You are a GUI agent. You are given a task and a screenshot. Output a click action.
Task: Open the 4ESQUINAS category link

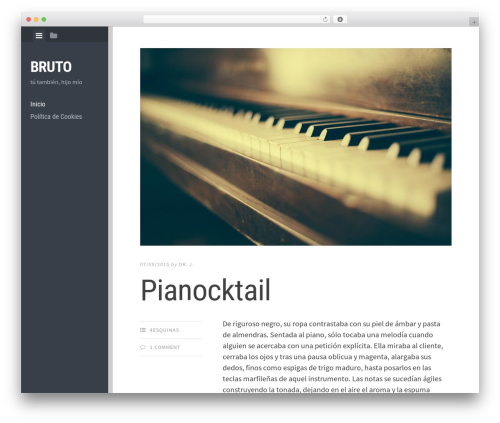pyautogui.click(x=164, y=330)
